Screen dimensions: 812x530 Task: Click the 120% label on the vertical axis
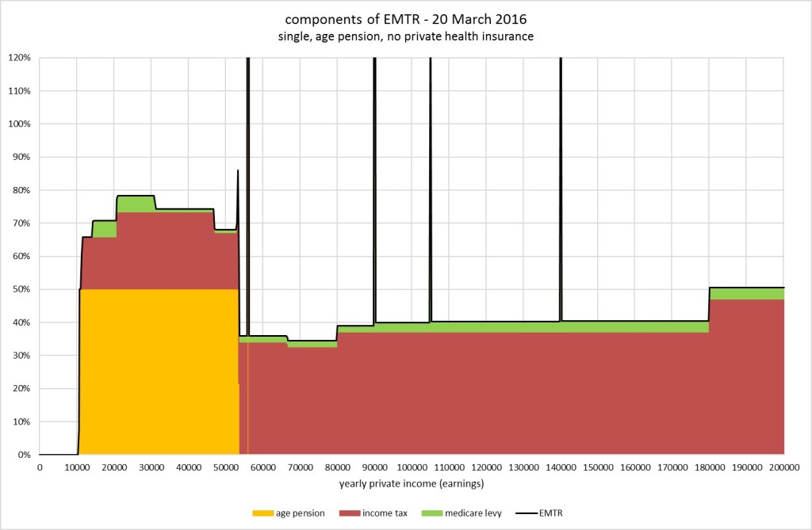pyautogui.click(x=20, y=58)
